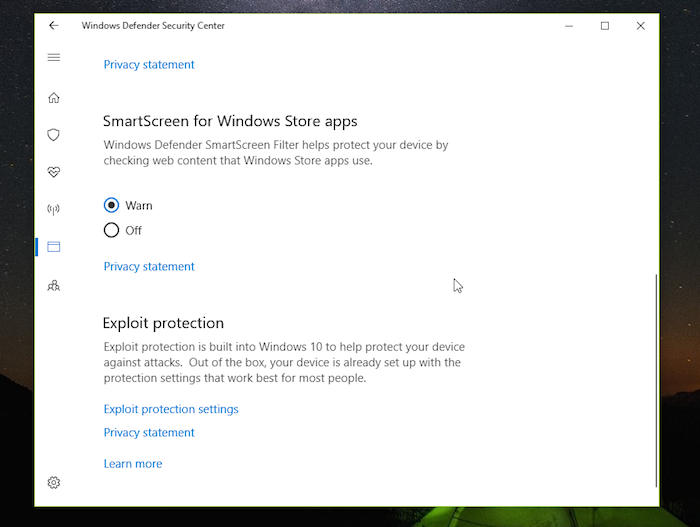Minimize the Security Center window
This screenshot has width=700, height=527.
tap(569, 26)
